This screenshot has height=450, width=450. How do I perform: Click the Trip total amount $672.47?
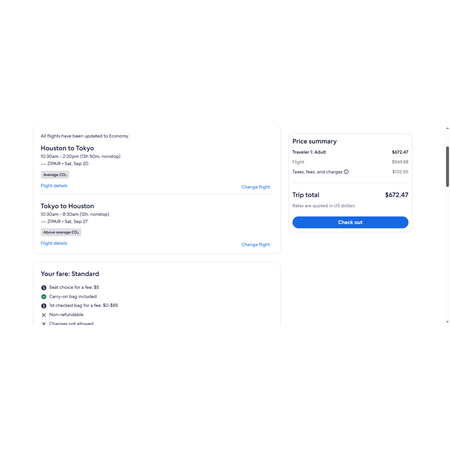[396, 195]
